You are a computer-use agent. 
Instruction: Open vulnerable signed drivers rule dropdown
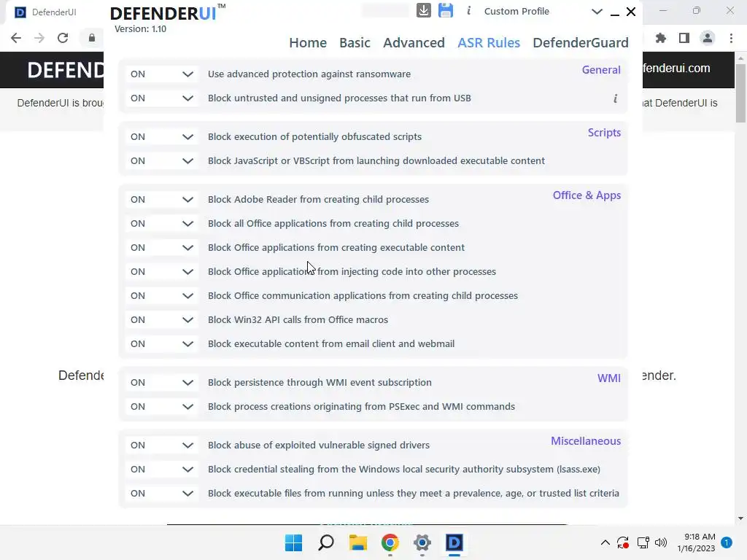point(161,446)
